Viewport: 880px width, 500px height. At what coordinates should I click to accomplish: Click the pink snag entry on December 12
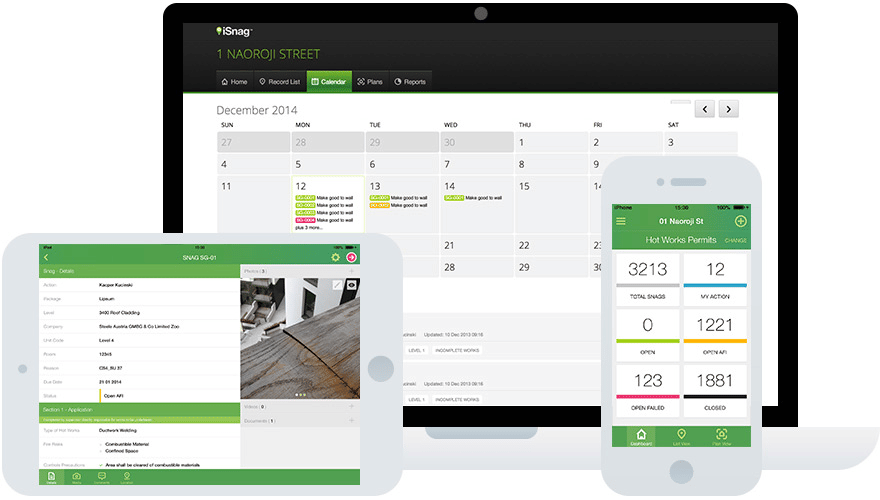[324, 220]
